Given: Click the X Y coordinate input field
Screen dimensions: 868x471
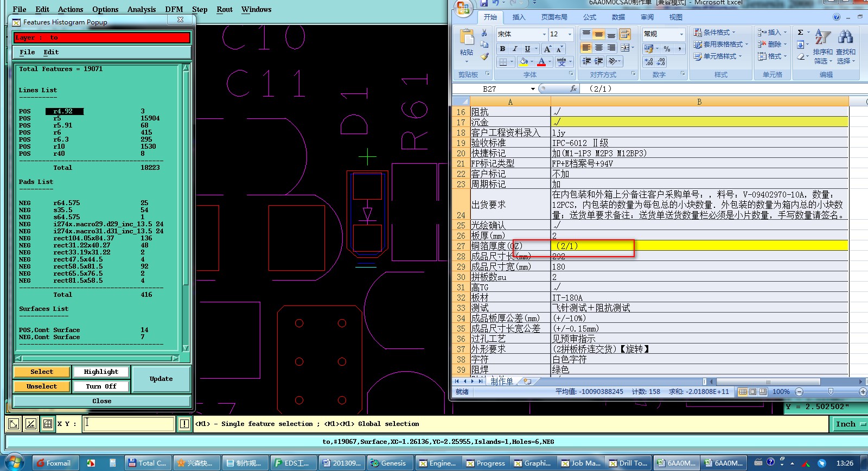Looking at the screenshot, I should pyautogui.click(x=129, y=424).
